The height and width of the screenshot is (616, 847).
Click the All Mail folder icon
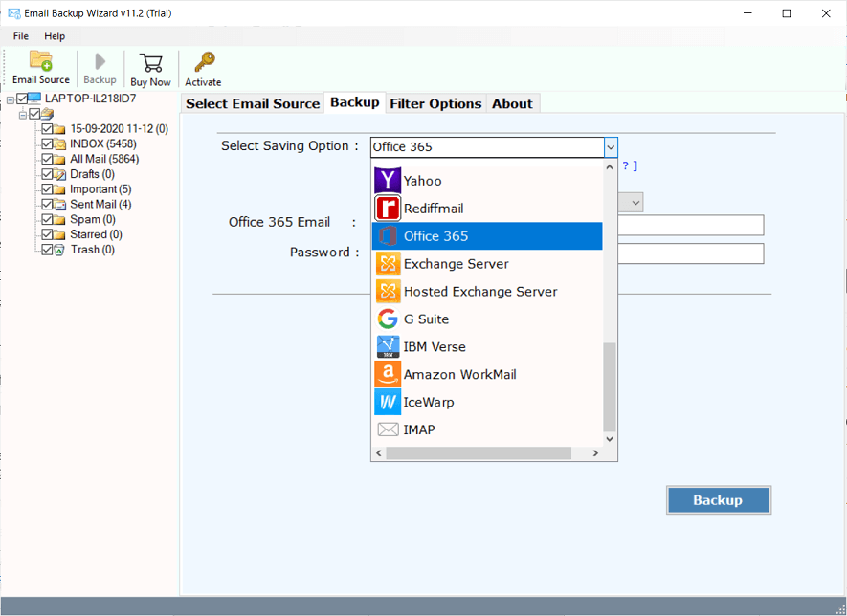[x=59, y=159]
